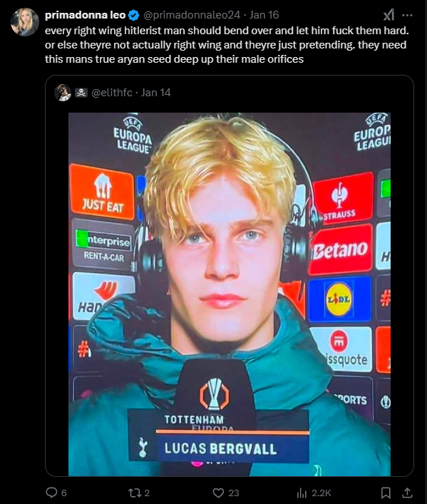Open primadonna leo's profile picture

(x=25, y=22)
